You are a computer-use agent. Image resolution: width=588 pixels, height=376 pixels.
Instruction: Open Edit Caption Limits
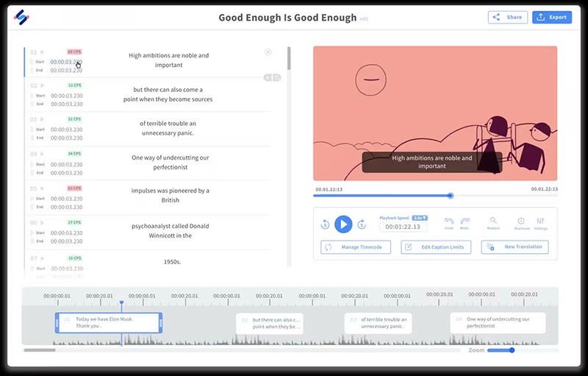(436, 247)
